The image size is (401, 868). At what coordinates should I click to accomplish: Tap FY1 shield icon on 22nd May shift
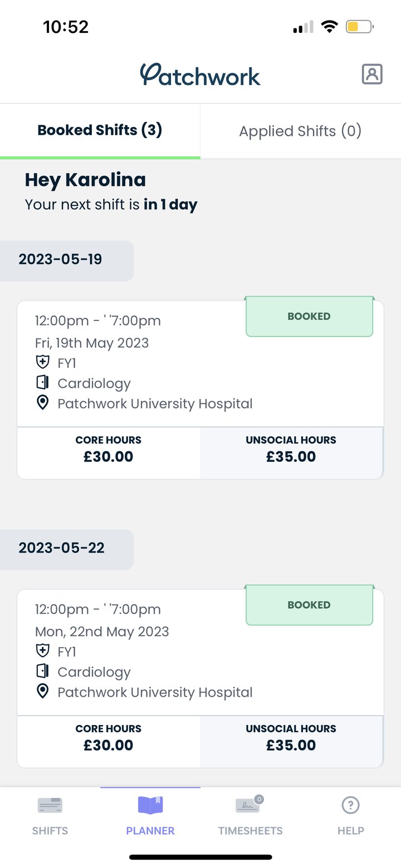point(42,651)
